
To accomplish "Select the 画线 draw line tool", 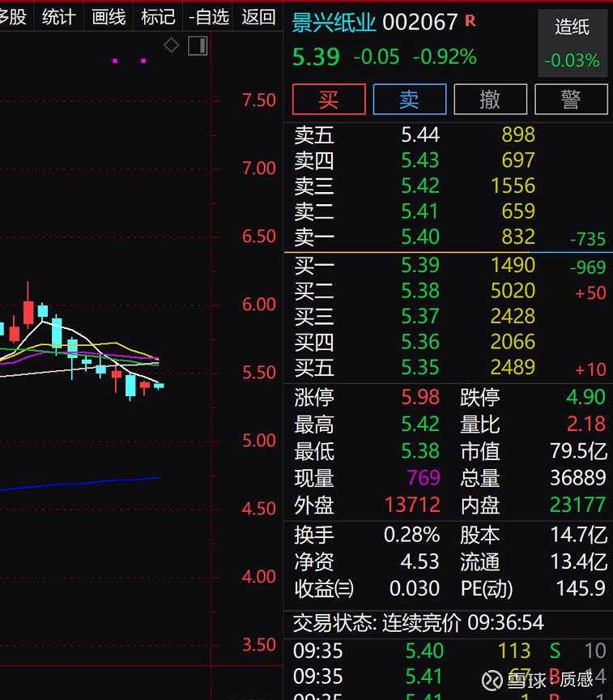I will tap(109, 17).
